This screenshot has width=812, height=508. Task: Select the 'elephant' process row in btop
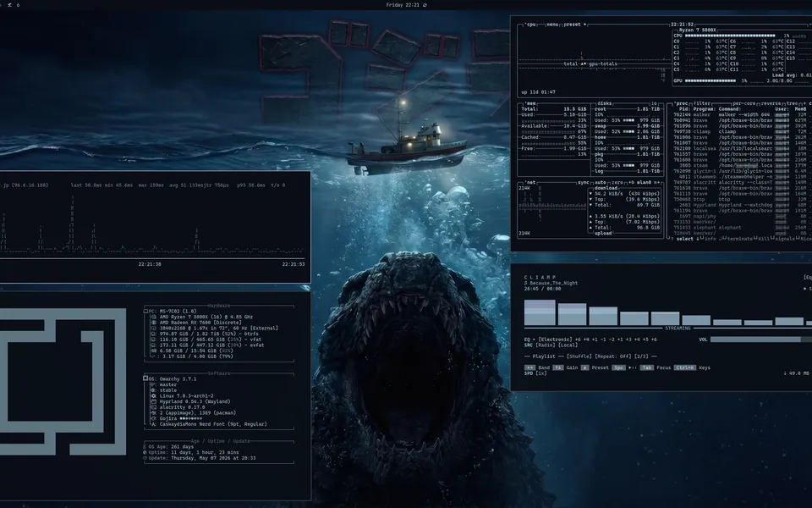click(741, 228)
